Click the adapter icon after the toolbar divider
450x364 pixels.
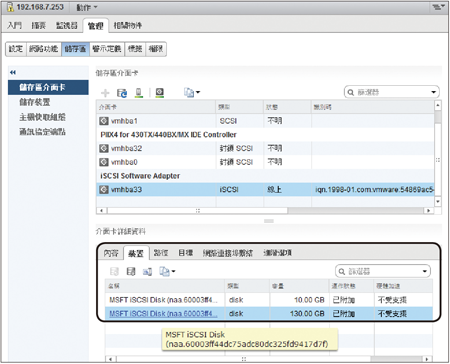coord(160,93)
